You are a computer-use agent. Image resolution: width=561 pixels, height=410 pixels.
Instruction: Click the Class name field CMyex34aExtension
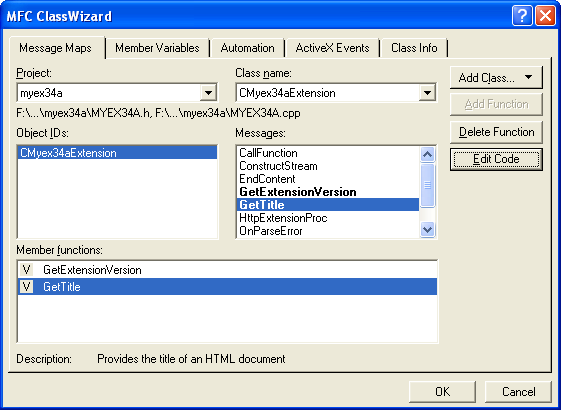[x=336, y=93]
